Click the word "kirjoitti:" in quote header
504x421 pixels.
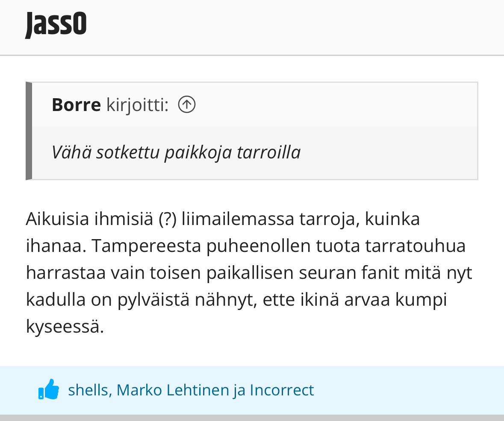click(137, 105)
